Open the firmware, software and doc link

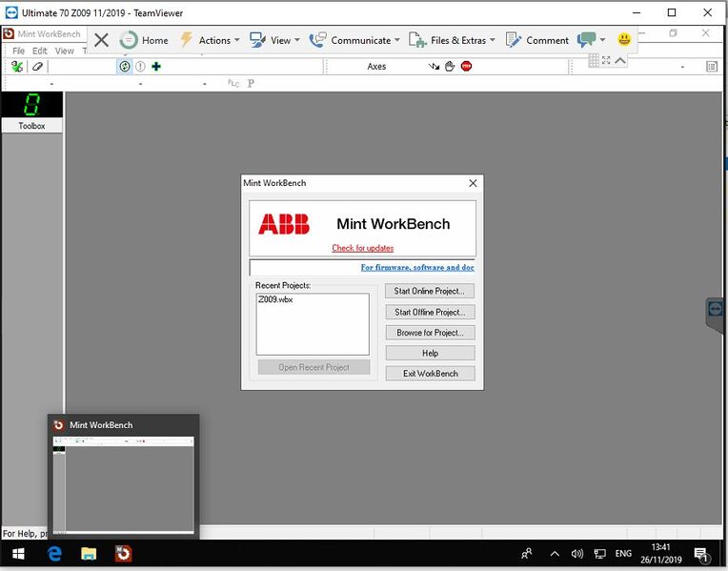click(417, 268)
